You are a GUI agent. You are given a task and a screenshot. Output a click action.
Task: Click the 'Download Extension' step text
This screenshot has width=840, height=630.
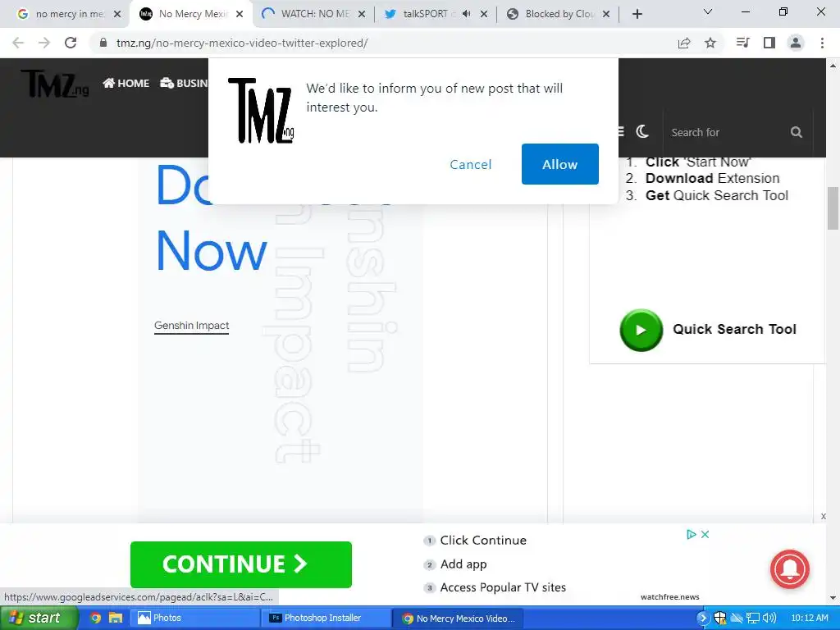(712, 178)
